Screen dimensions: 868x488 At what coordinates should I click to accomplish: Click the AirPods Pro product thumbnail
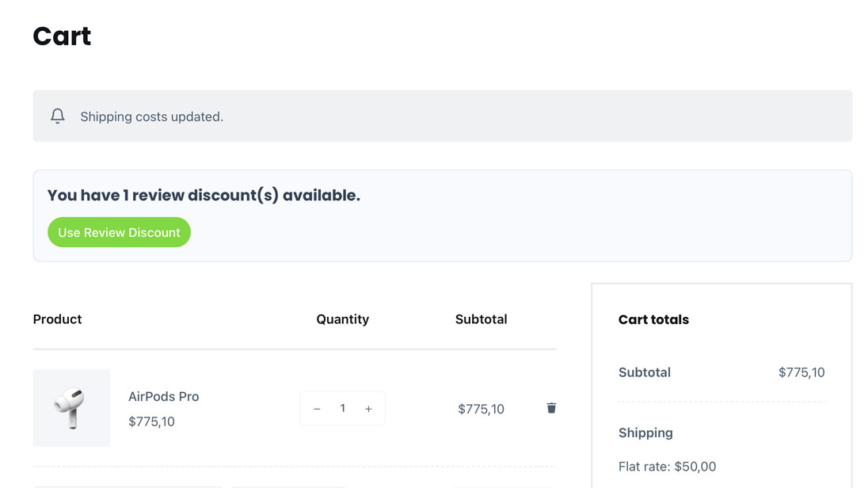[71, 408]
